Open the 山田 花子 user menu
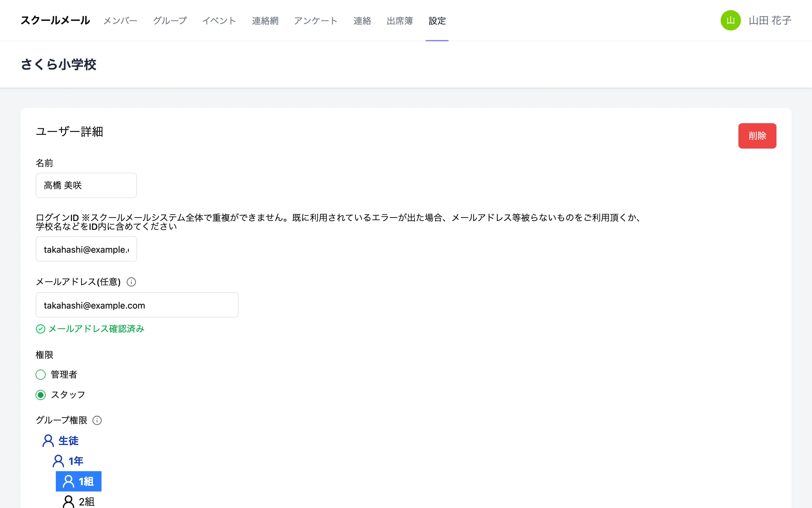Screen dimensions: 812x508 770,21
